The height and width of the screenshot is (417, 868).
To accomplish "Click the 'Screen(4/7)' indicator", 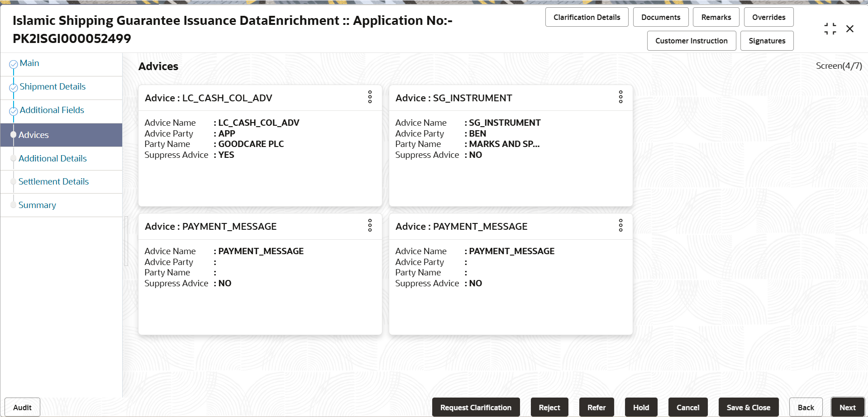I will tap(839, 66).
